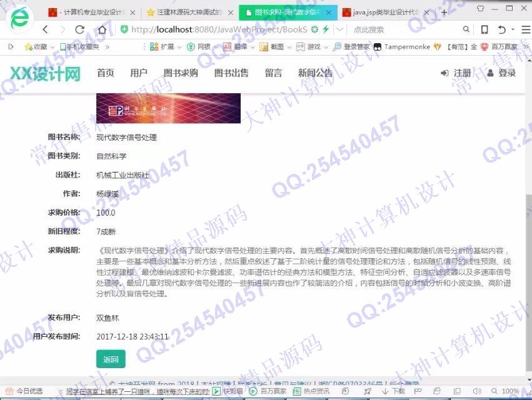Screen dimensions: 532x400
Task: Expand the 游戏 dropdown arrow
Action: tap(326, 47)
